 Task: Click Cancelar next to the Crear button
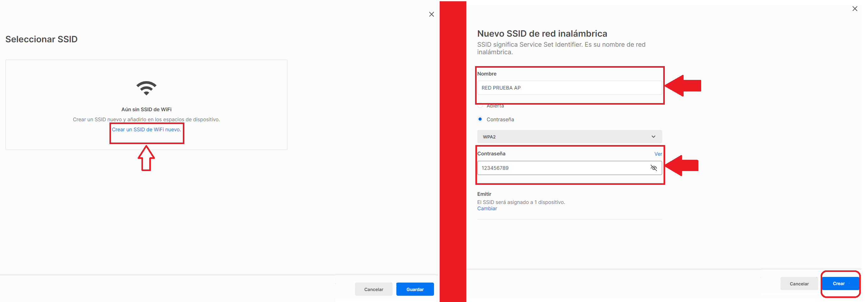(x=799, y=284)
